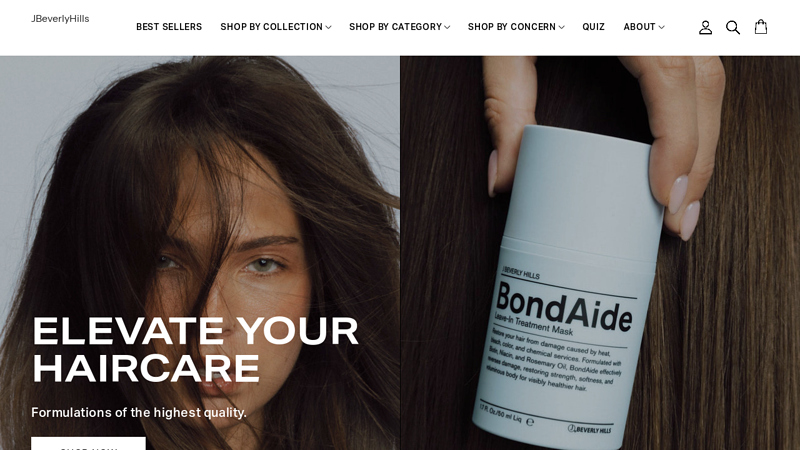Select Shop By Collection in navigation

(271, 27)
